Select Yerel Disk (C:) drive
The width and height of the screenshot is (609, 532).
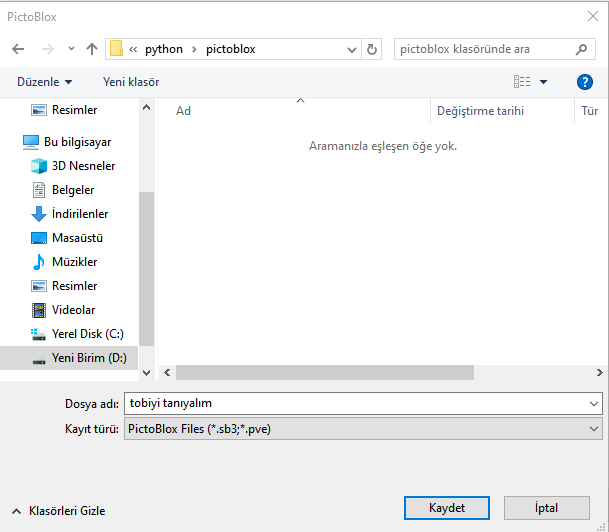[88, 334]
